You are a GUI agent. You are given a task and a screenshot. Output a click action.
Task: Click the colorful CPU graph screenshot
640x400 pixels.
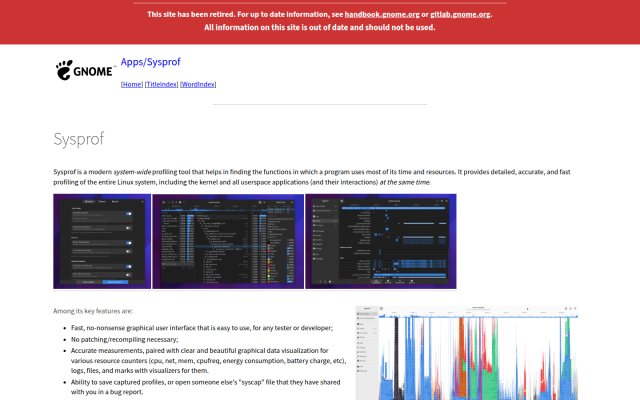tap(467, 353)
